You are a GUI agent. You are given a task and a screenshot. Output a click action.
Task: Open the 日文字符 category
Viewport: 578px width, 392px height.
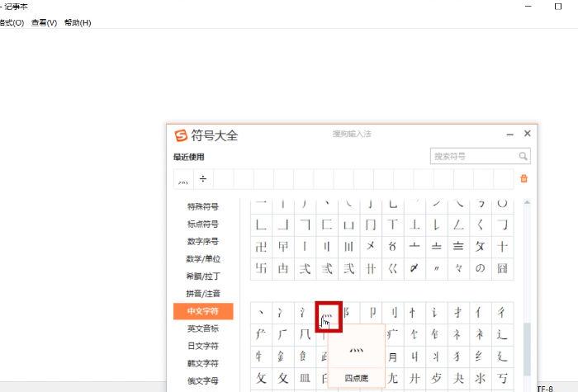tap(203, 346)
